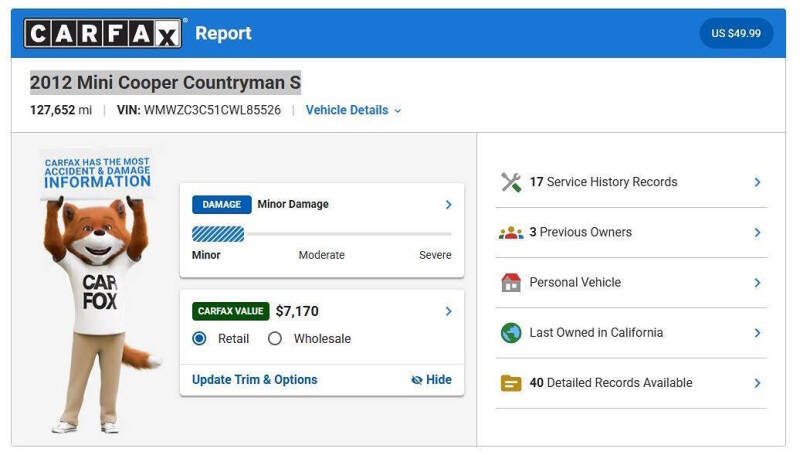Viewport: 800px width, 455px height.
Task: Click the Personal Vehicle house icon
Action: 511,283
